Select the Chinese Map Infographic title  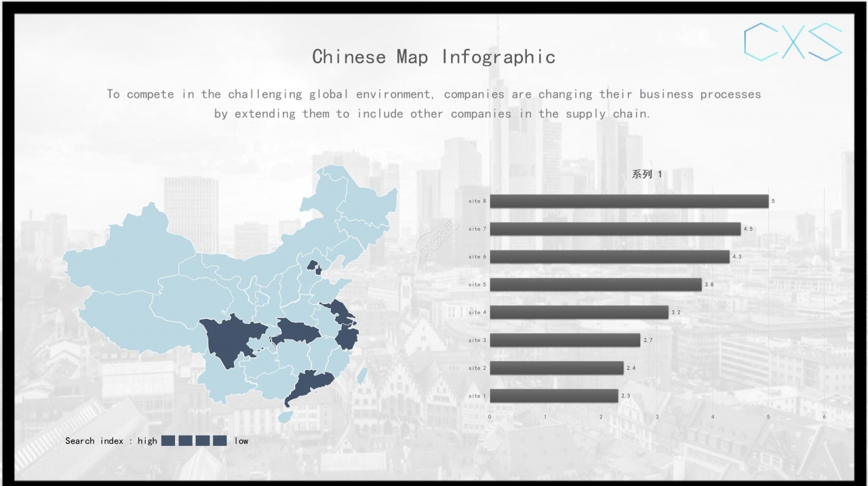pos(434,57)
